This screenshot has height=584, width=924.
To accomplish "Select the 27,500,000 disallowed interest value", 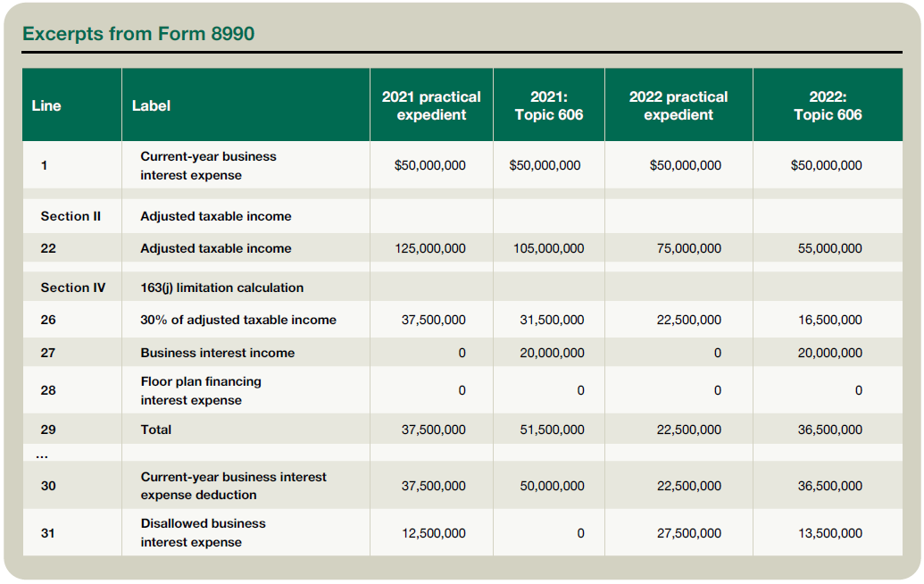I will [x=688, y=533].
